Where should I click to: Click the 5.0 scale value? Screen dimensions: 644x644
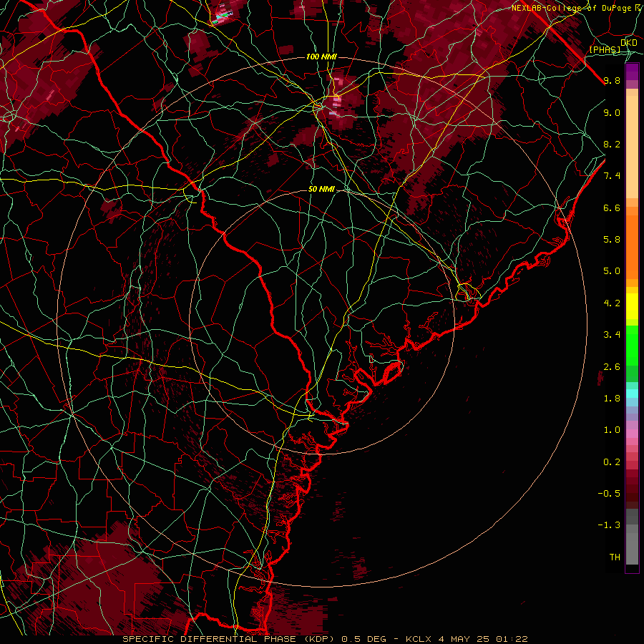coord(612,271)
